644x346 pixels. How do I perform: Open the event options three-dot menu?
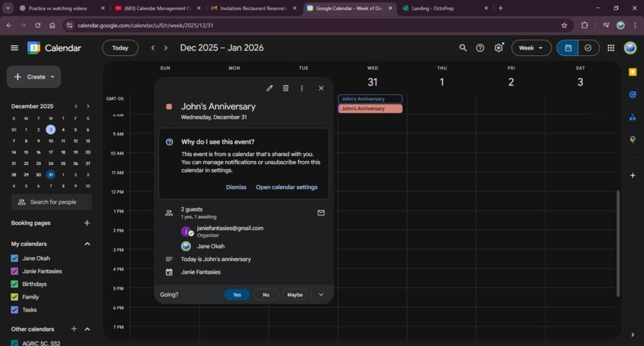pos(302,88)
